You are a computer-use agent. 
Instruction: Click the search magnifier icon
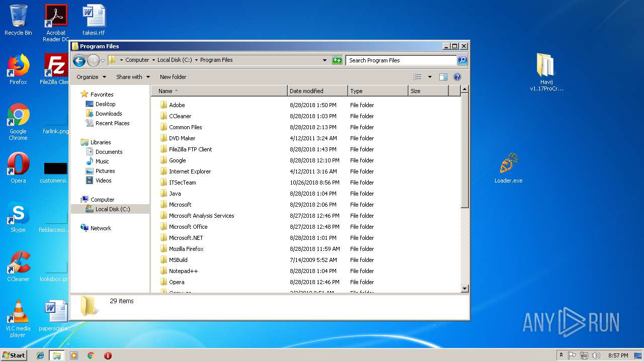coord(462,60)
